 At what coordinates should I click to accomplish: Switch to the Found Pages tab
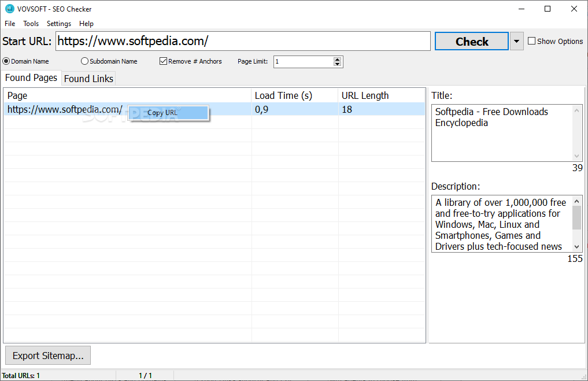pyautogui.click(x=31, y=77)
